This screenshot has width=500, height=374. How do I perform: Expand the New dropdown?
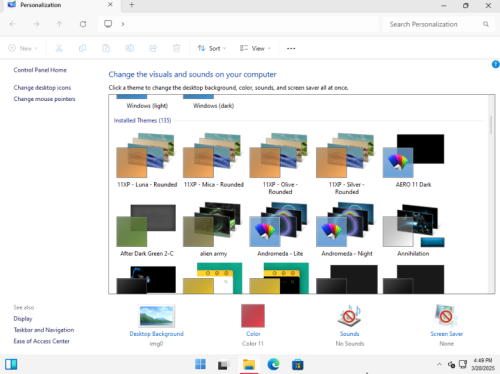pos(23,48)
